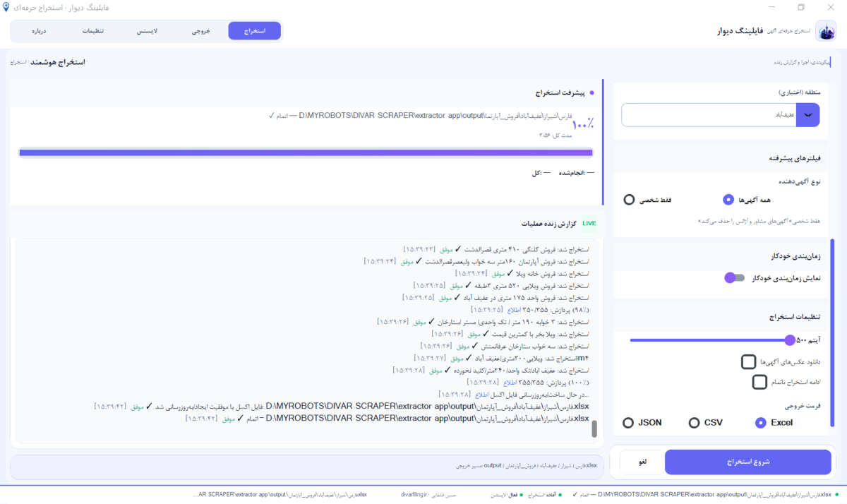Click the live log vertical scrollbar

[x=594, y=428]
